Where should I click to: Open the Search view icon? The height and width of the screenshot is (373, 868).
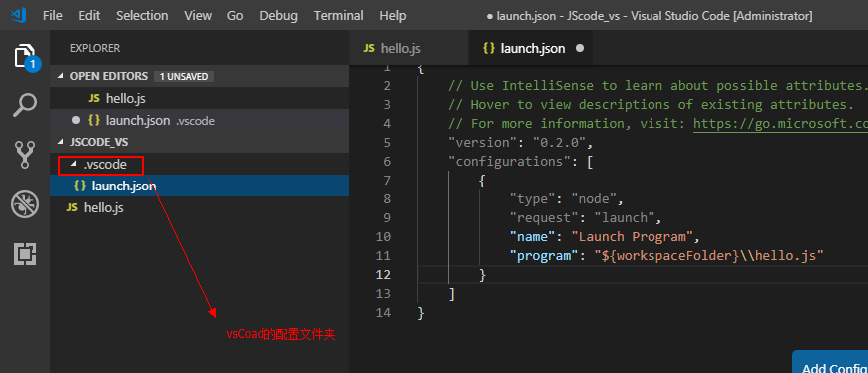pos(25,105)
